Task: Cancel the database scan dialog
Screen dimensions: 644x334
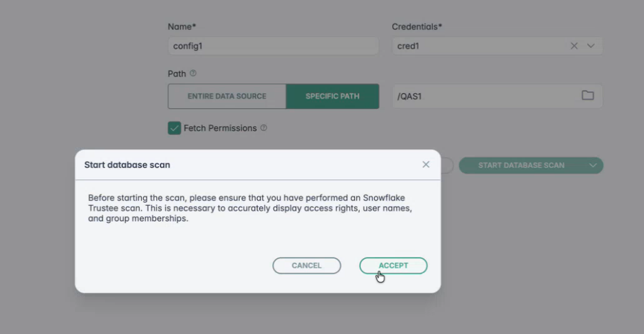Action: (x=307, y=265)
